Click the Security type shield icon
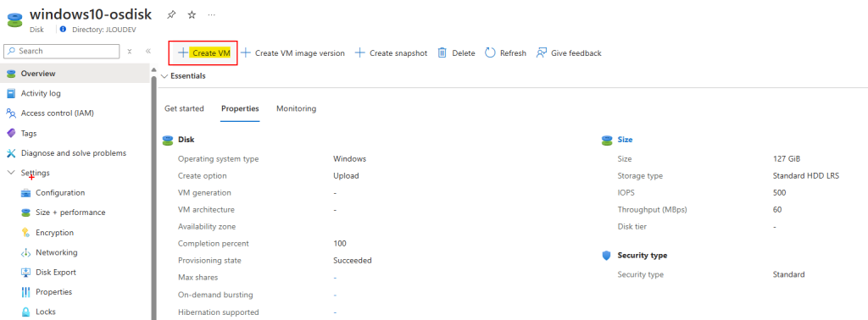Viewport: 868px width, 320px height. (606, 256)
